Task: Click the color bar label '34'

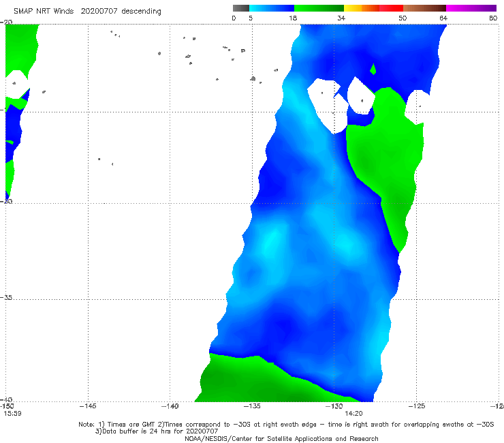Action: click(341, 18)
